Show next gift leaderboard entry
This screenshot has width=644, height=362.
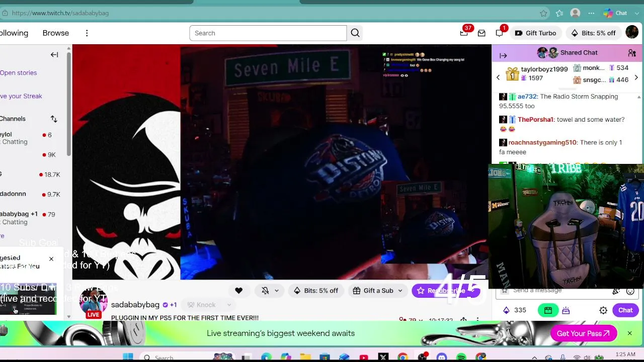(x=636, y=77)
